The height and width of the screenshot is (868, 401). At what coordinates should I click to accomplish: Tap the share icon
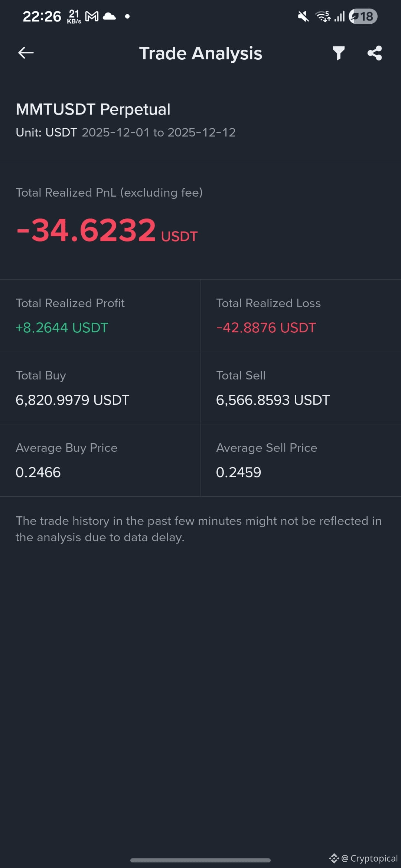point(375,53)
